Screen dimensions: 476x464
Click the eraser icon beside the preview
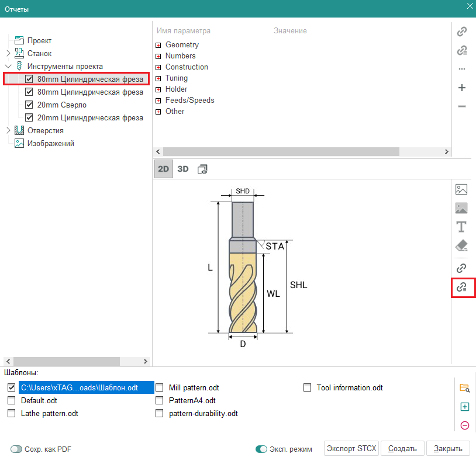click(x=461, y=245)
